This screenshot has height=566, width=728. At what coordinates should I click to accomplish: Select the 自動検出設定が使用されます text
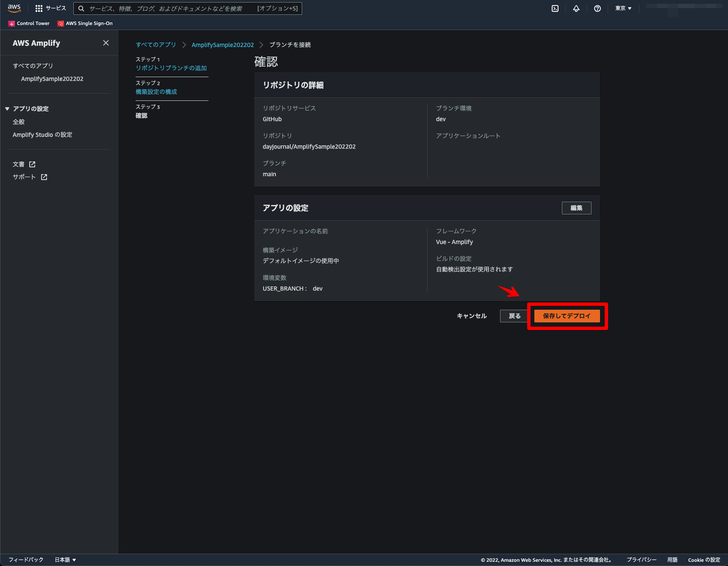point(475,269)
